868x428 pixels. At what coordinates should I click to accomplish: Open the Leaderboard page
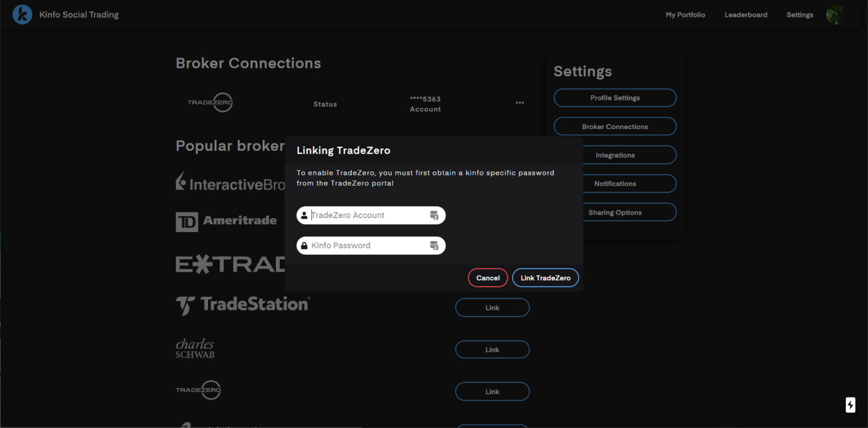coord(745,15)
